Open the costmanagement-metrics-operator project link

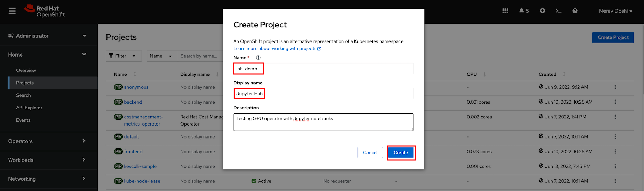(x=144, y=120)
